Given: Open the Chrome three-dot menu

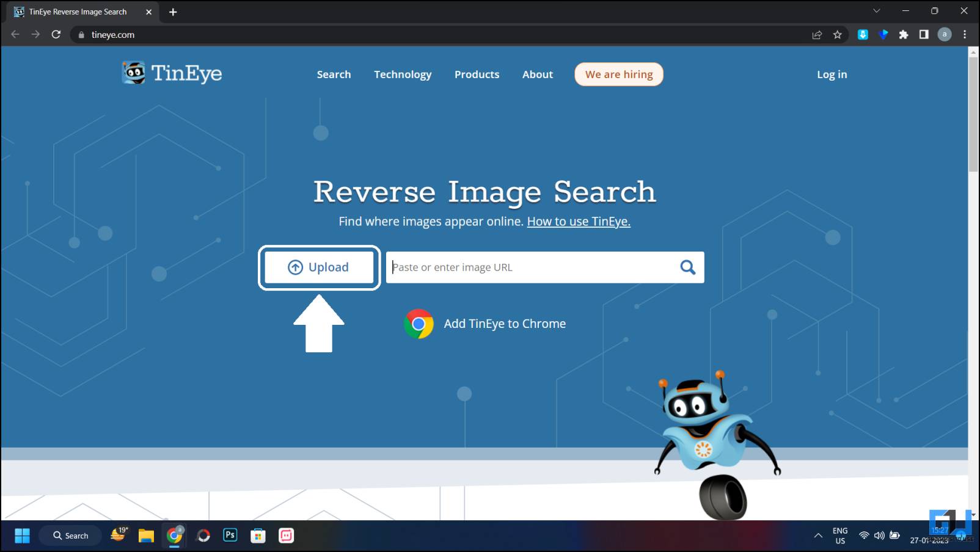Looking at the screenshot, I should [965, 35].
